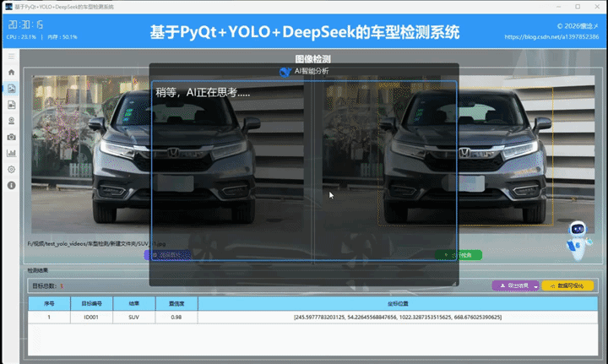Minimize the application window

[559, 7]
